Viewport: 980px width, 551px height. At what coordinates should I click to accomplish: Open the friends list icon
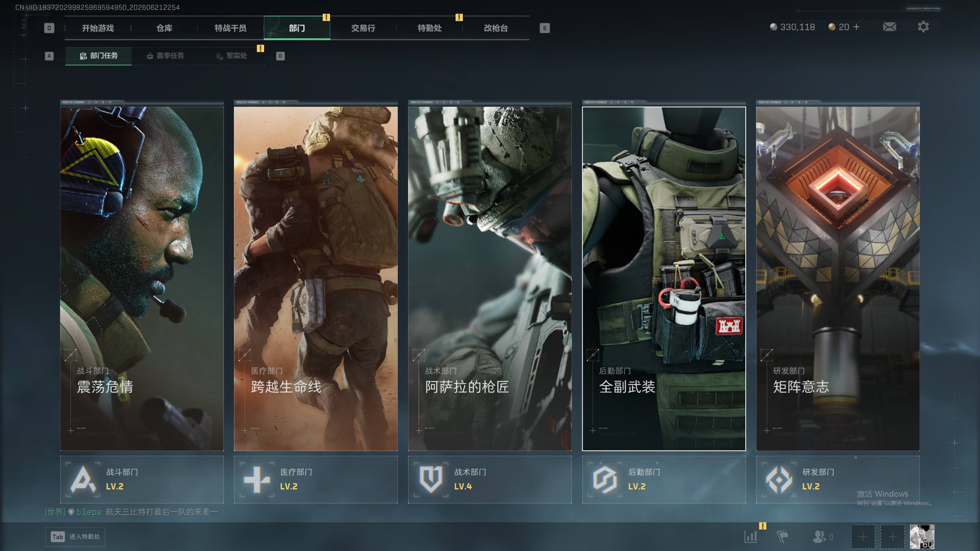click(x=819, y=537)
